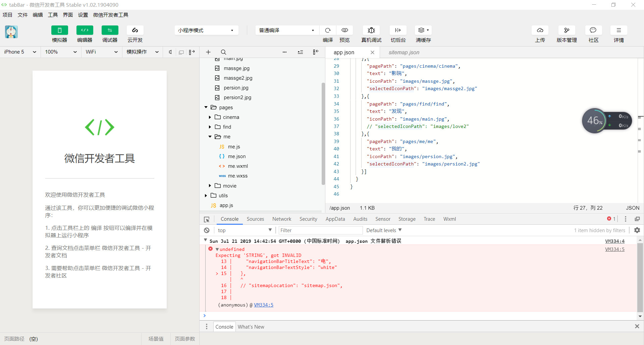The image size is (644, 345).
Task: Close the console drawer
Action: point(637,326)
